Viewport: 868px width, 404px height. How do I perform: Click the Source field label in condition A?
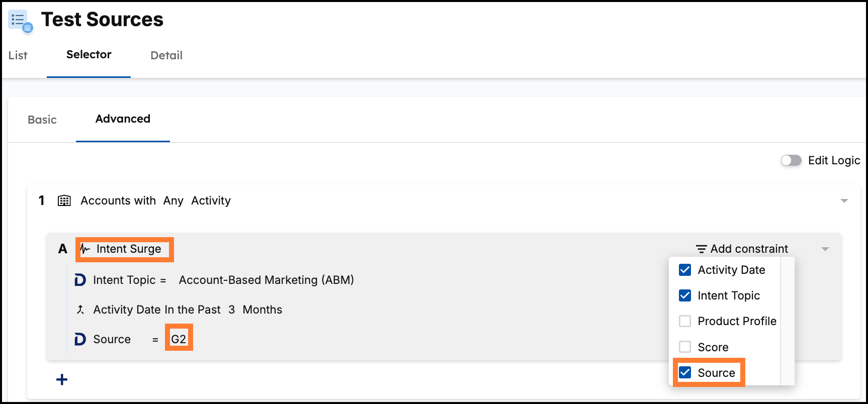coord(112,339)
